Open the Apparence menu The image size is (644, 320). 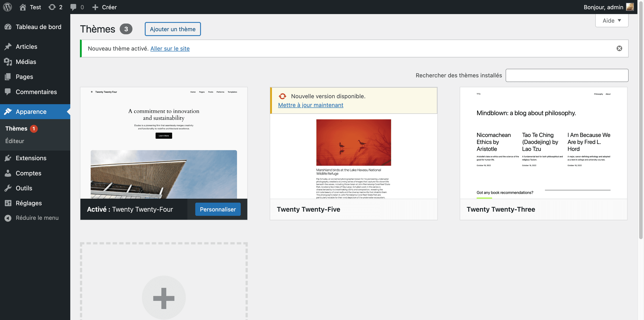(x=35, y=112)
